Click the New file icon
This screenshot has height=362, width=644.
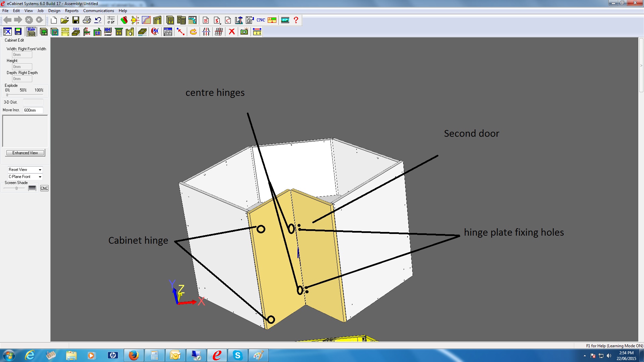54,20
